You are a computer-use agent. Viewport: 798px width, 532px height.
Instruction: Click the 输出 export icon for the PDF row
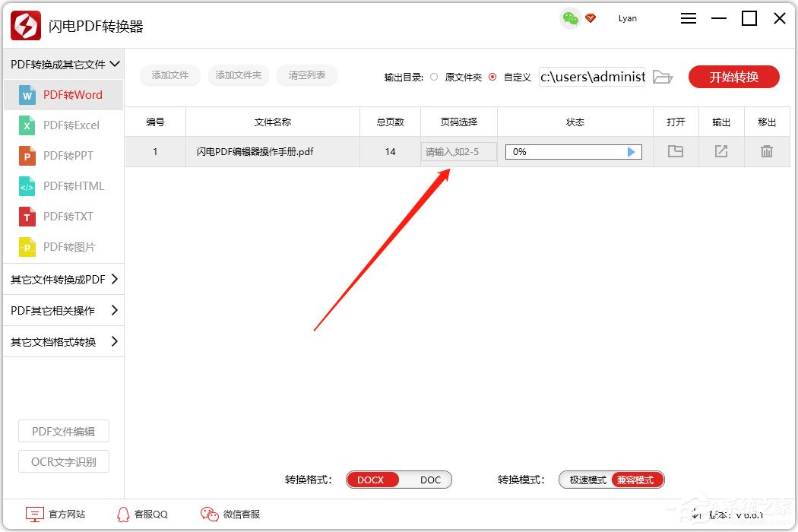click(720, 152)
